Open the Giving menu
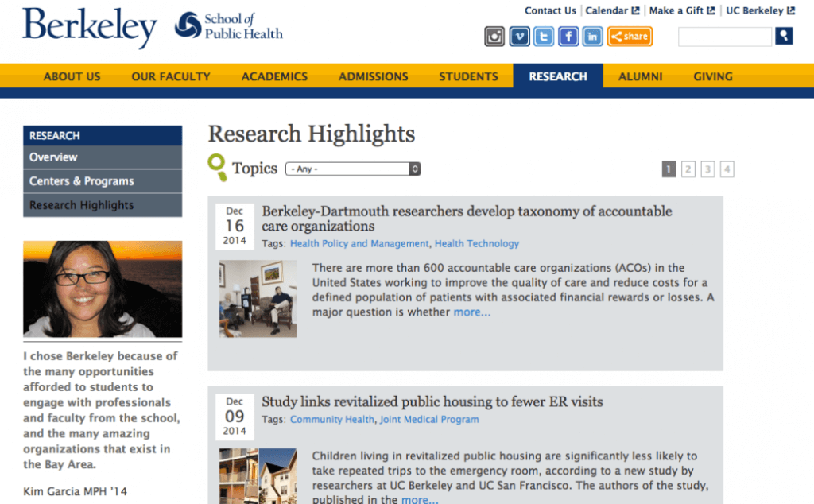 coord(713,76)
